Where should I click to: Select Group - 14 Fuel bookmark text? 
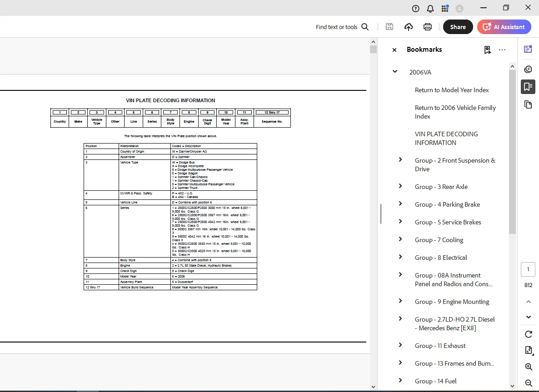pos(435,381)
